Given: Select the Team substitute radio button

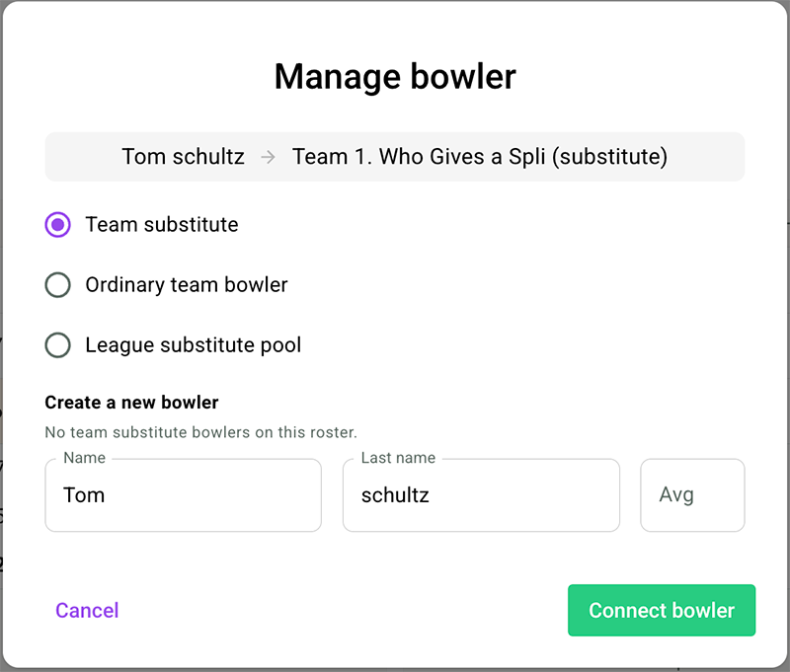Looking at the screenshot, I should click(57, 225).
